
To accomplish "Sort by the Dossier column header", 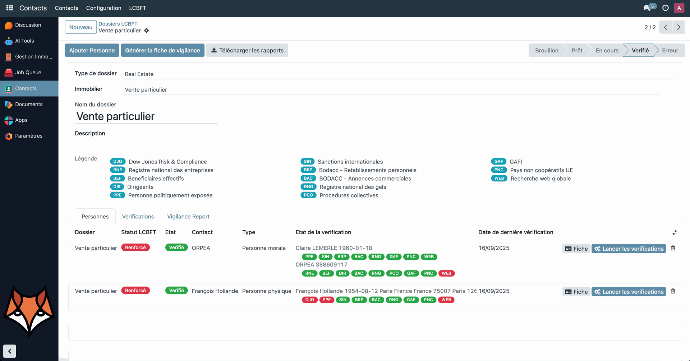I will coord(85,232).
